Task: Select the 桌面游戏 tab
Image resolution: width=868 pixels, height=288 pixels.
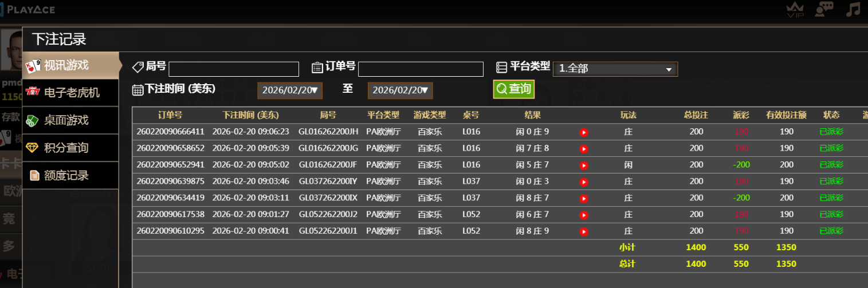Action: point(70,120)
